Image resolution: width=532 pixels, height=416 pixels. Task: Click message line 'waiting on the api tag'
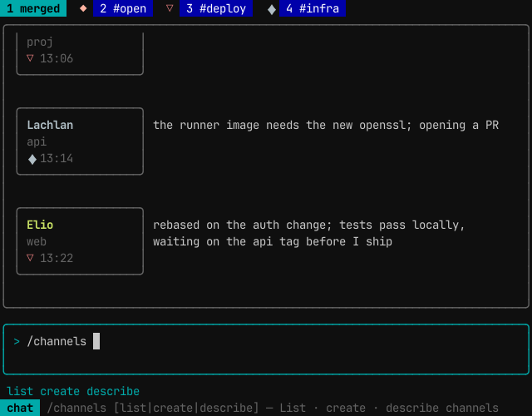click(273, 242)
